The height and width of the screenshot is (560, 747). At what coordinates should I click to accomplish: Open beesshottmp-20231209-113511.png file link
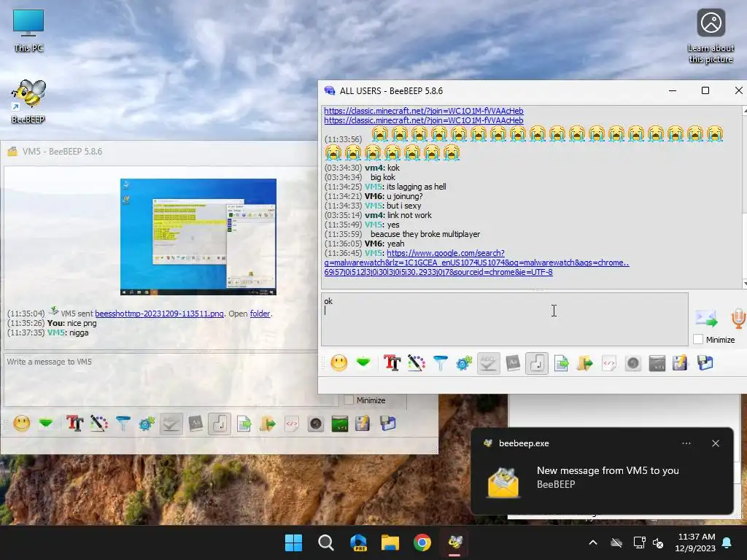pyautogui.click(x=159, y=314)
